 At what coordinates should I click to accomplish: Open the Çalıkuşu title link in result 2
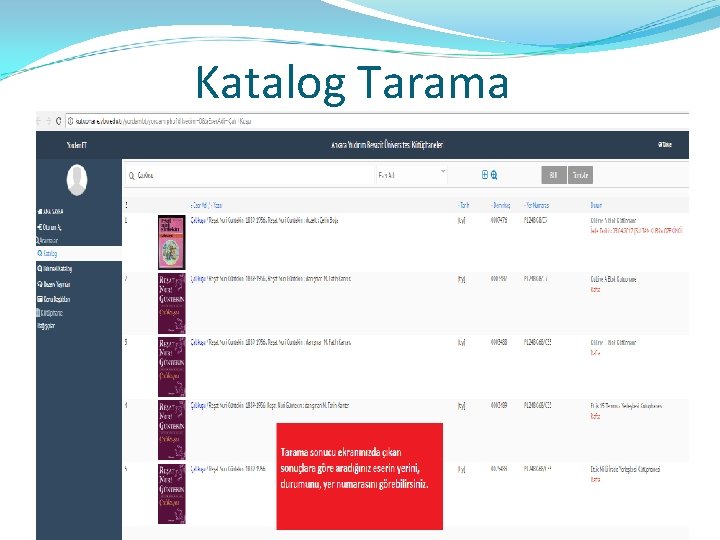point(198,279)
